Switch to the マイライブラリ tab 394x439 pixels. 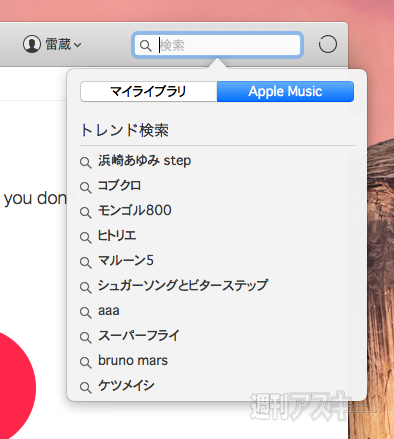(149, 91)
